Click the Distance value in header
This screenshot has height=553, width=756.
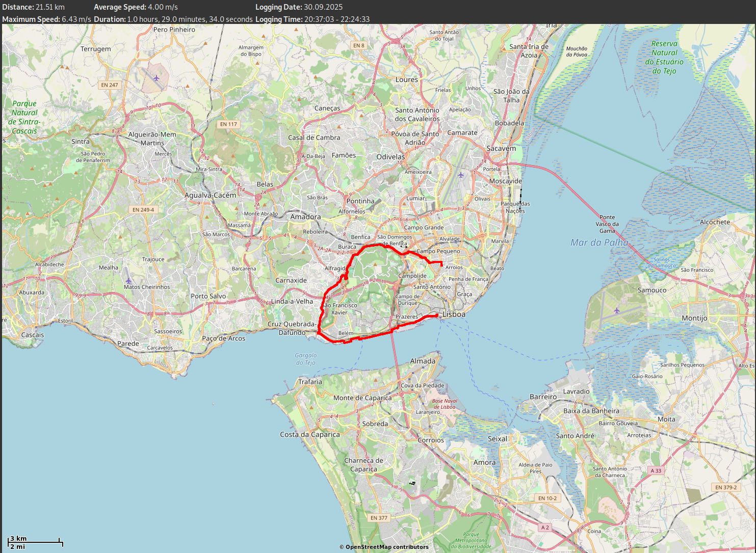pos(50,7)
